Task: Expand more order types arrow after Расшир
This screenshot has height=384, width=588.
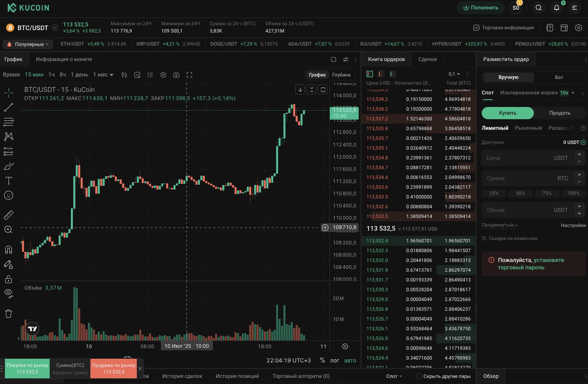Action: (x=572, y=128)
